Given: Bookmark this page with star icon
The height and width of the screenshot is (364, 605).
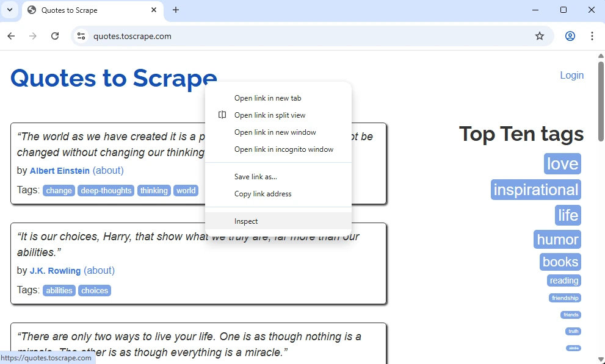Looking at the screenshot, I should 540,36.
